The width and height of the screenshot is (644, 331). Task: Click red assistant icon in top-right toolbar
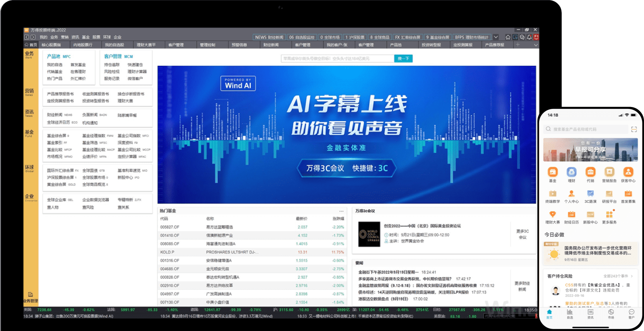point(536,37)
